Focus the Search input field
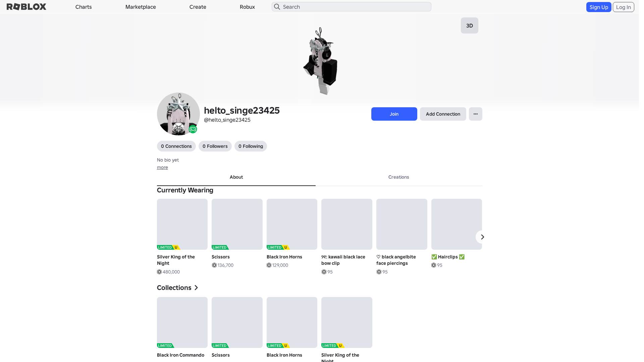This screenshot has height=362, width=644. point(352,7)
